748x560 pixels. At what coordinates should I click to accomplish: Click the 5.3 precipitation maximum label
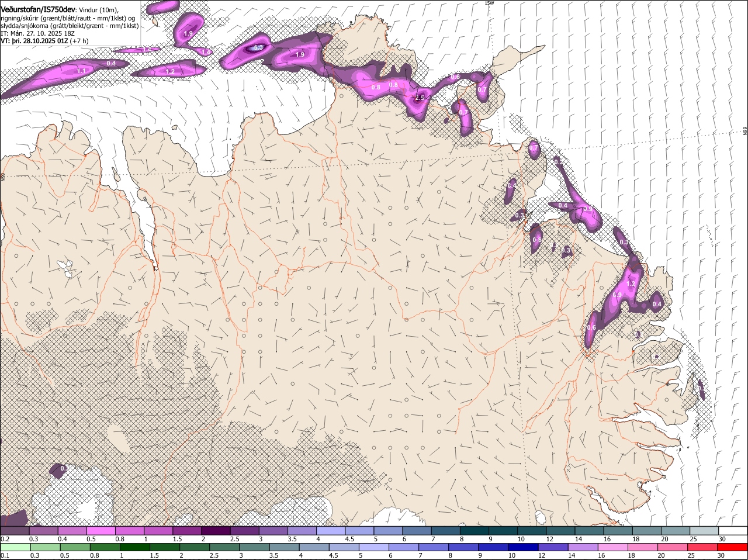(258, 47)
